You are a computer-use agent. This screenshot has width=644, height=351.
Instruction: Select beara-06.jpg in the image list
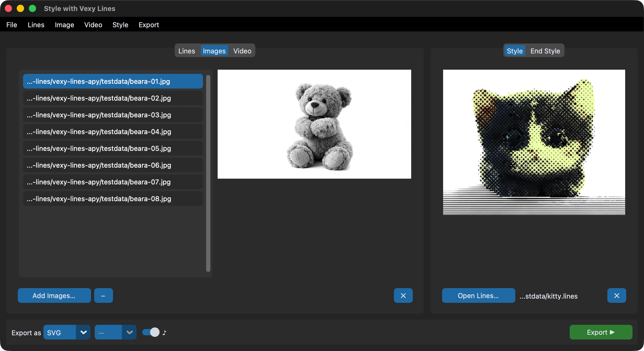click(x=113, y=165)
